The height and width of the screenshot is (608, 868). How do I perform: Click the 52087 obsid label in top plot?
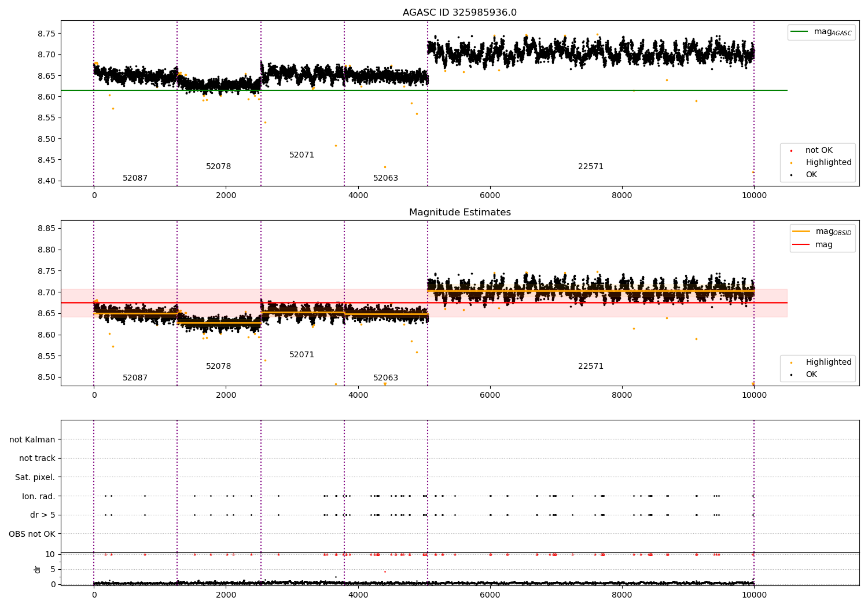coord(135,178)
